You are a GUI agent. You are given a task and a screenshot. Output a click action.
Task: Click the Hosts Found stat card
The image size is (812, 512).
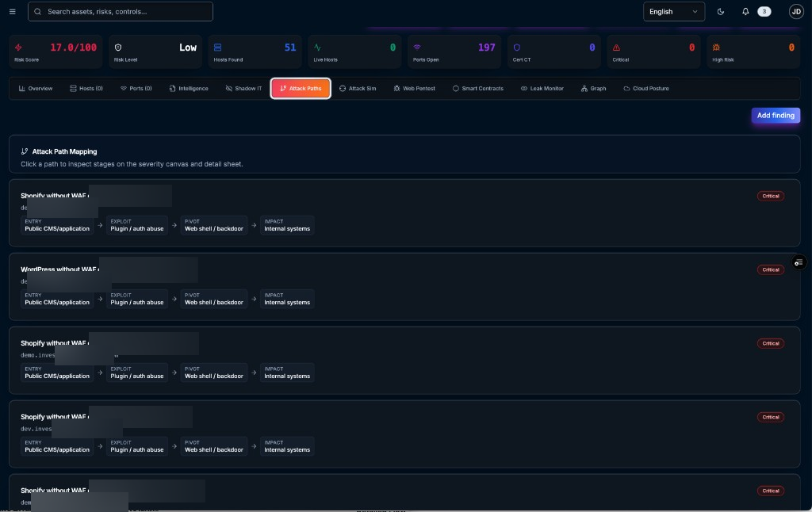[x=255, y=52]
